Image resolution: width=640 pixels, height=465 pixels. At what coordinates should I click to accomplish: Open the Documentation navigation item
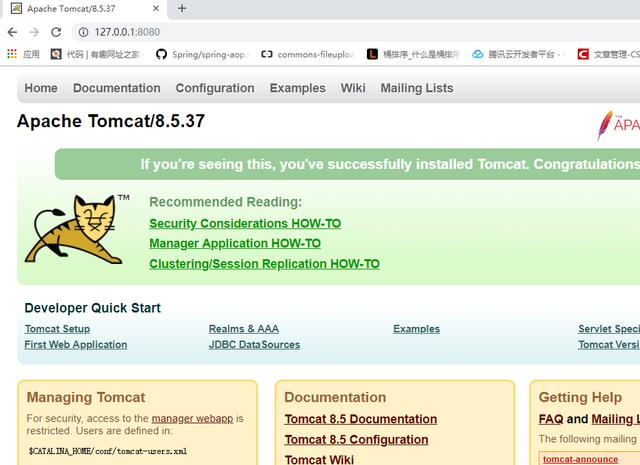117,88
